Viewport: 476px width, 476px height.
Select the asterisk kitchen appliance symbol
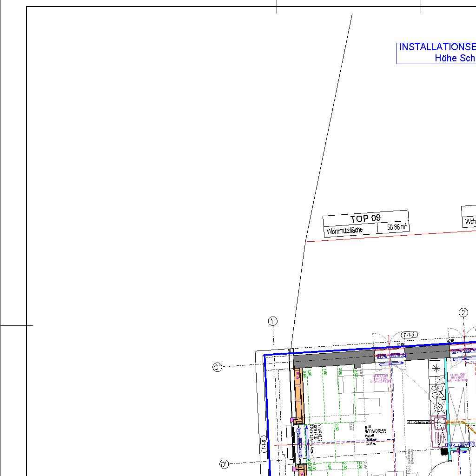click(436, 368)
